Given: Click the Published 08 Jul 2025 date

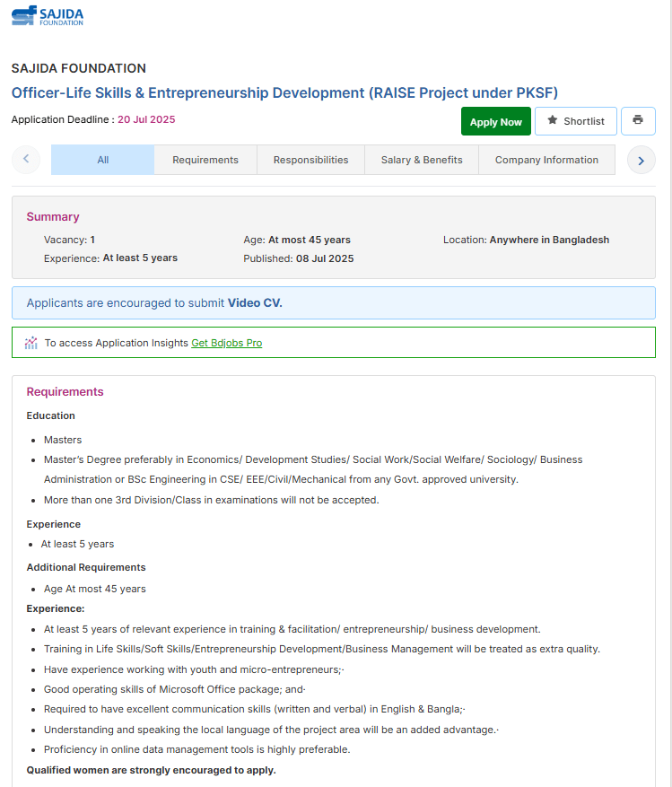Looking at the screenshot, I should point(325,258).
